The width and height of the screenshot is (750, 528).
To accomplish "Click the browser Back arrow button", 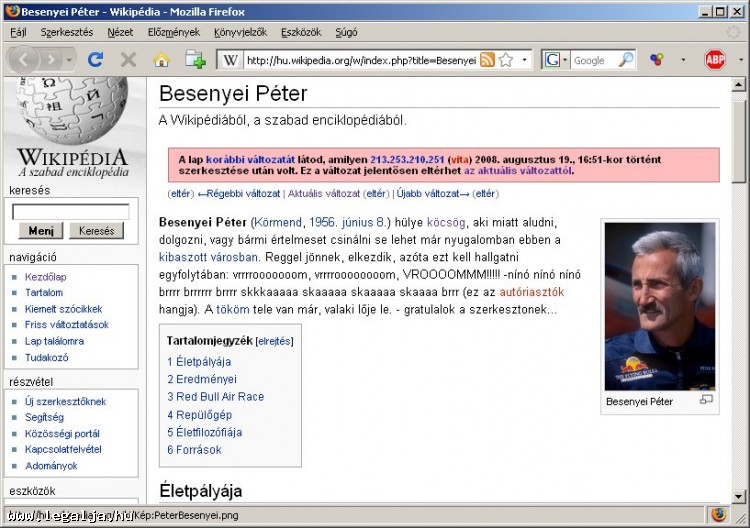I will click(23, 60).
